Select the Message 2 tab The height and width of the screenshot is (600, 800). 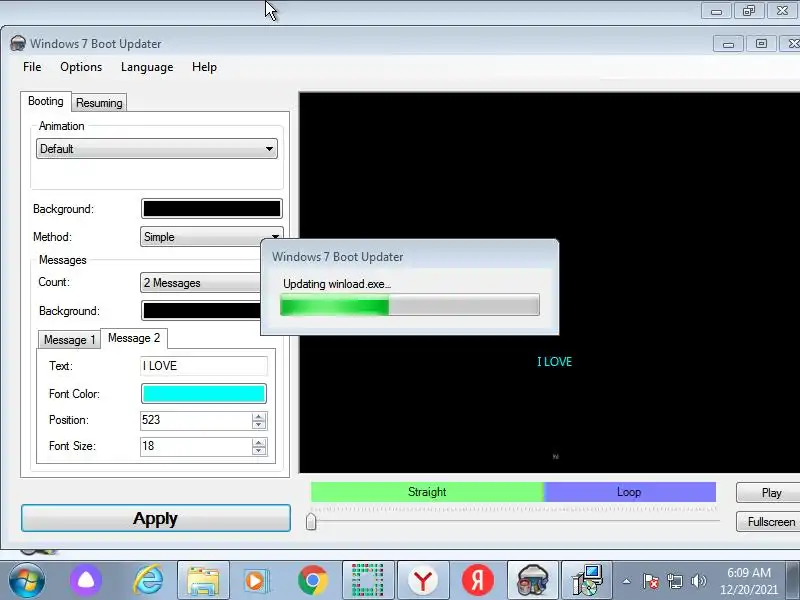(134, 338)
